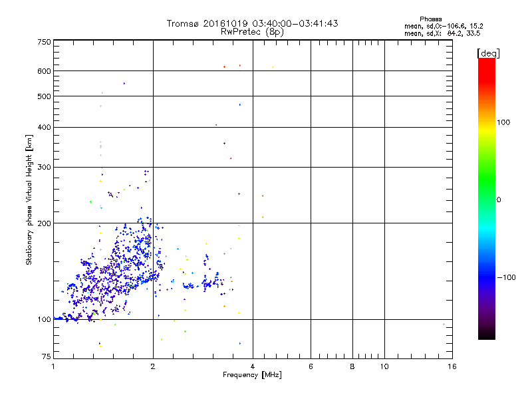Click the y-axis label "300"
This screenshot has height=399, width=532.
click(x=44, y=168)
